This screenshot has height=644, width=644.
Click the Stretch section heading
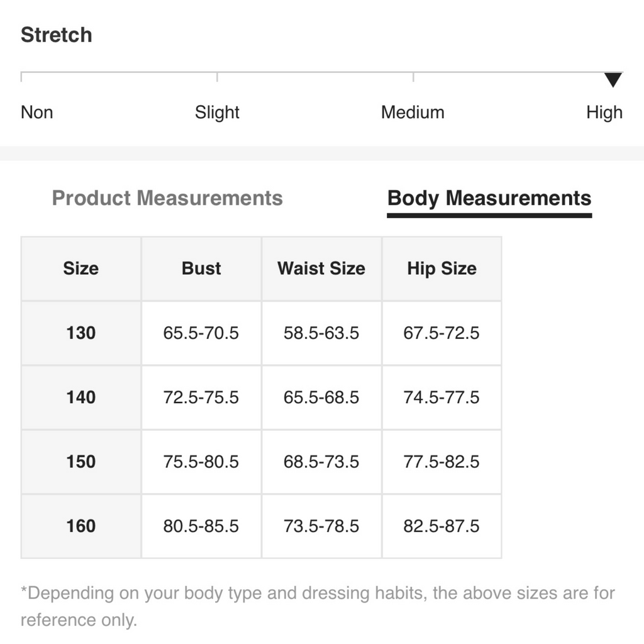[x=57, y=35]
